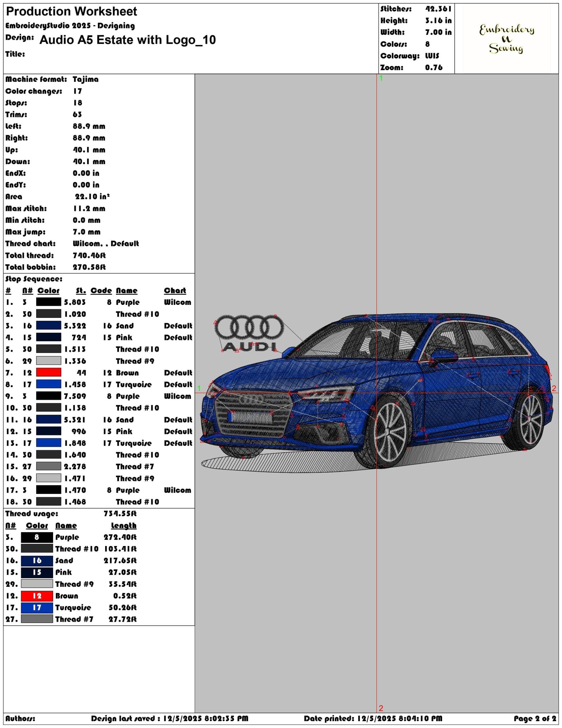Click max stitch value '11.2 mm'
The image size is (562, 728).
pyautogui.click(x=89, y=209)
